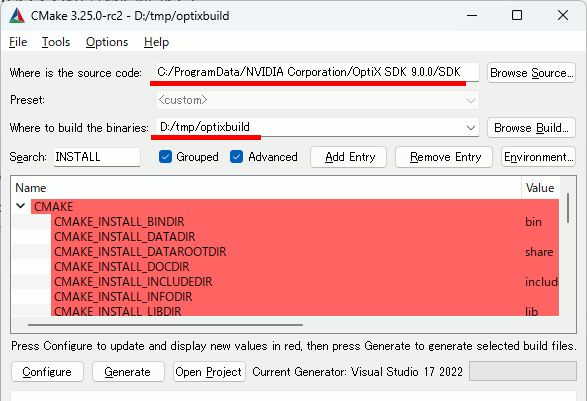Open the Preset dropdown
This screenshot has height=401, width=587.
[x=317, y=100]
